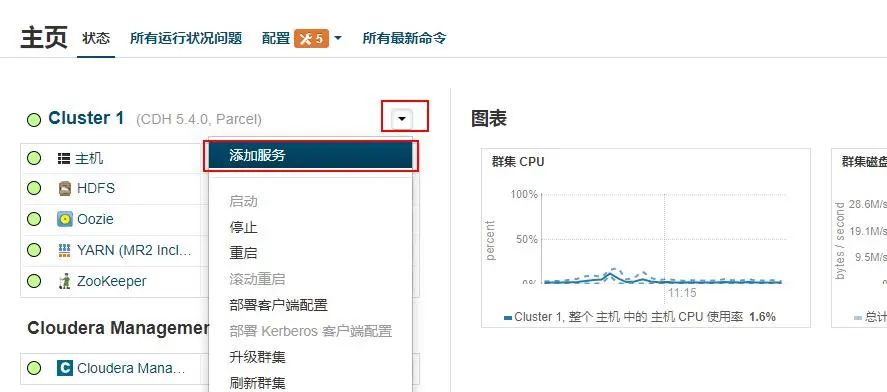
Task: Click the 图表 section heading
Action: point(489,119)
